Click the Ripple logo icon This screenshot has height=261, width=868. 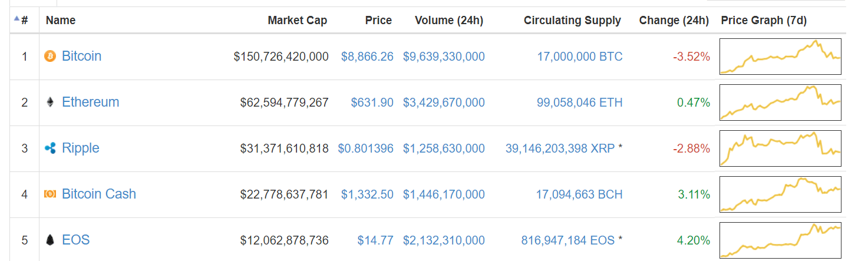click(50, 148)
